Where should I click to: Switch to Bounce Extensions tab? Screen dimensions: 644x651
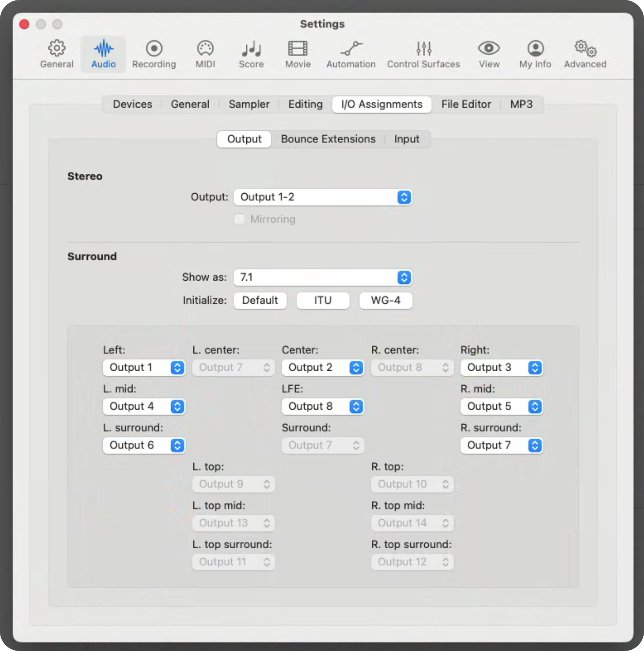click(x=328, y=139)
